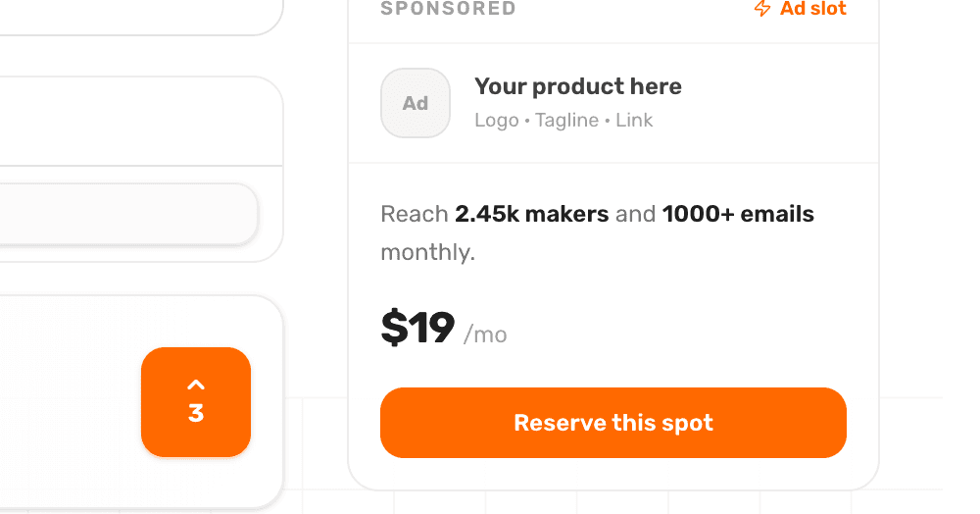Click the bold 1000+ emails text
This screenshot has width=980, height=514.
coord(738,214)
